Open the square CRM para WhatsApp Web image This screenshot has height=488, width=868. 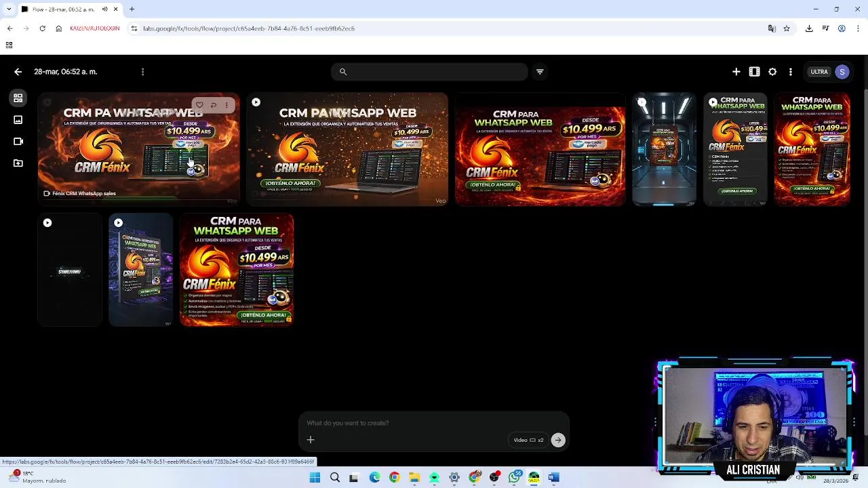237,270
